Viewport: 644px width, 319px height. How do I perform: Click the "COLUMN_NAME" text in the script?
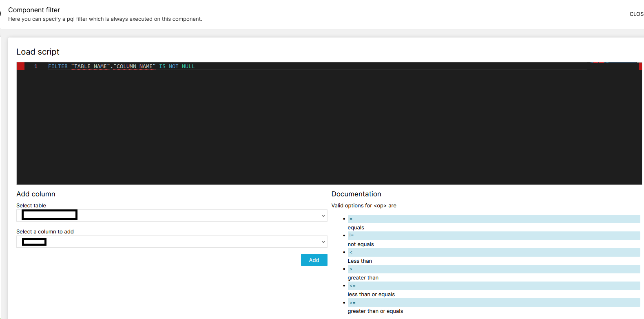pos(135,66)
